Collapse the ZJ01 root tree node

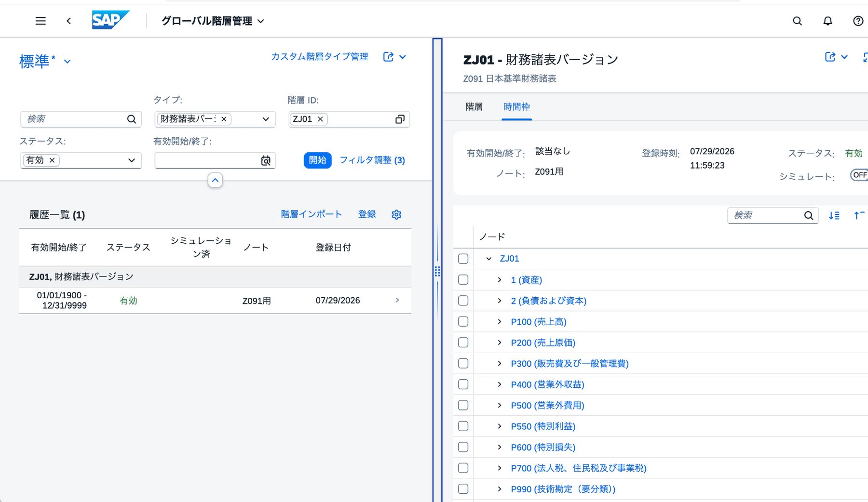click(488, 259)
